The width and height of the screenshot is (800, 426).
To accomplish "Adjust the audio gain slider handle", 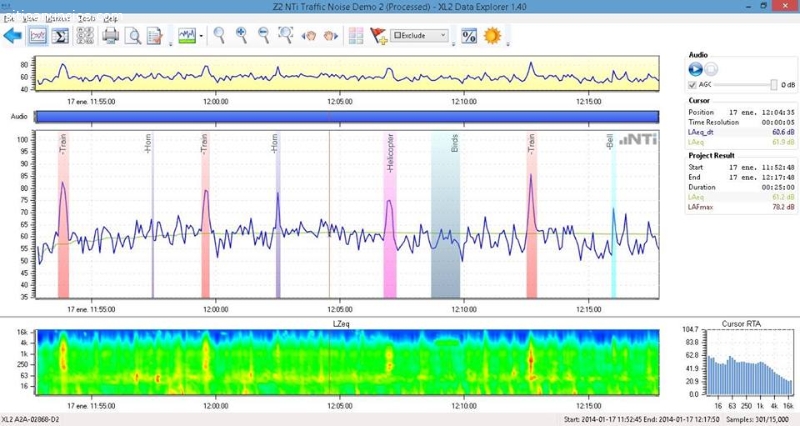I will click(772, 85).
